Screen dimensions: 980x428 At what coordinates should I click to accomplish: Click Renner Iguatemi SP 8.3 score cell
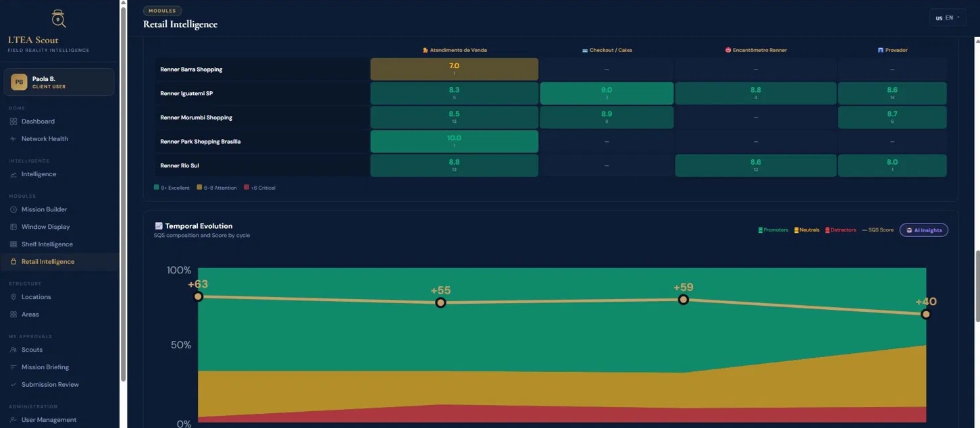tap(455, 93)
